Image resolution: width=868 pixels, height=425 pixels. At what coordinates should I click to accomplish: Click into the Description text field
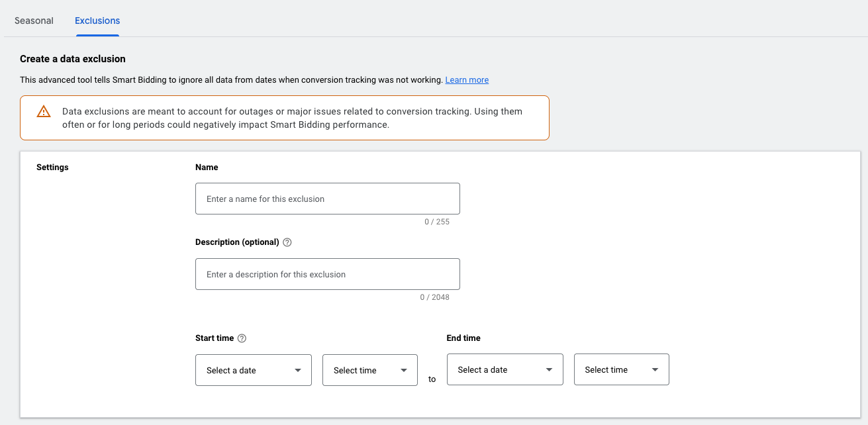(x=327, y=274)
